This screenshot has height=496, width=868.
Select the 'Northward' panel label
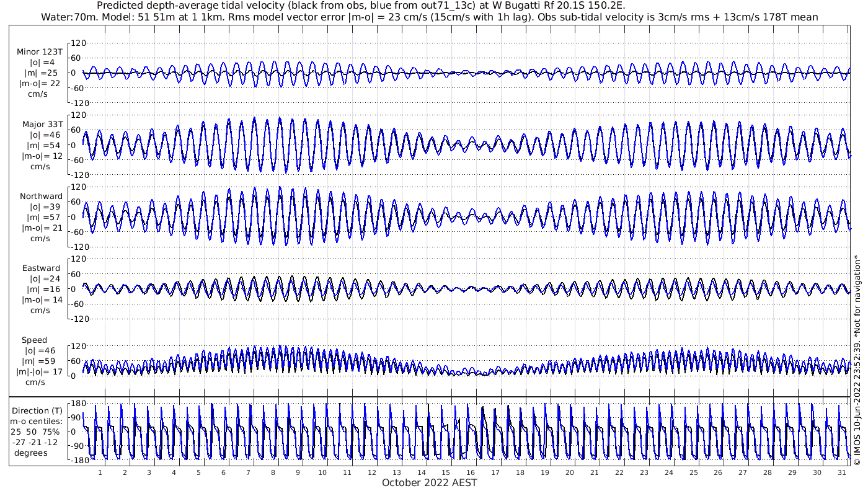pos(41,197)
